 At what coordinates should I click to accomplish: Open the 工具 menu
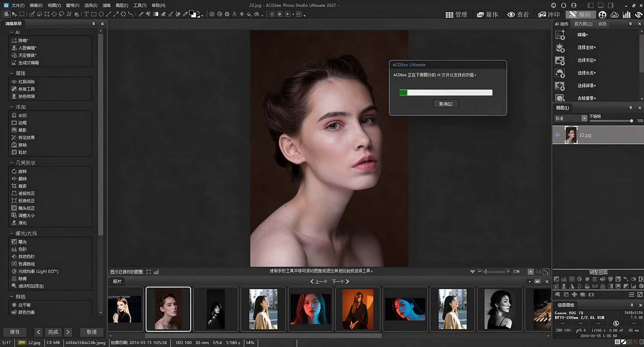(140, 6)
